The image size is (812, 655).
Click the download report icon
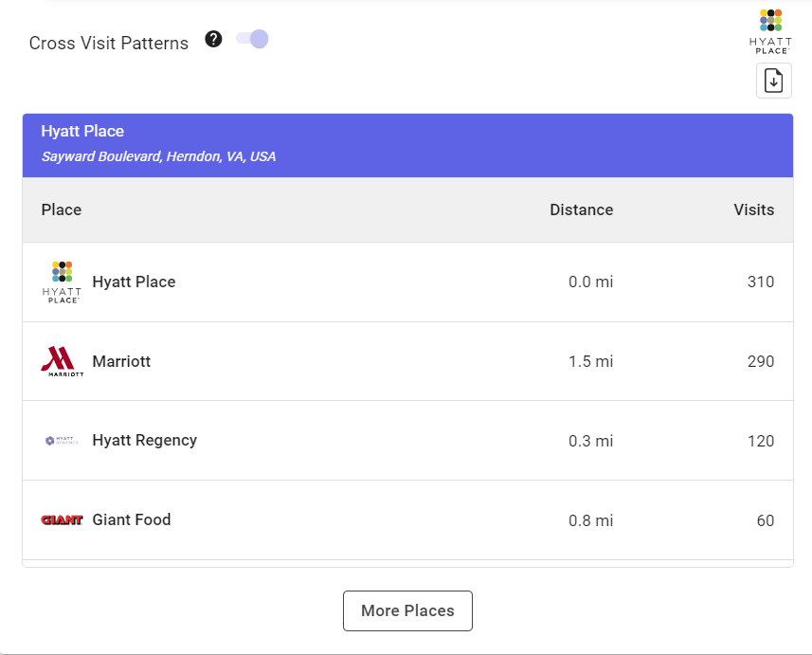(773, 81)
